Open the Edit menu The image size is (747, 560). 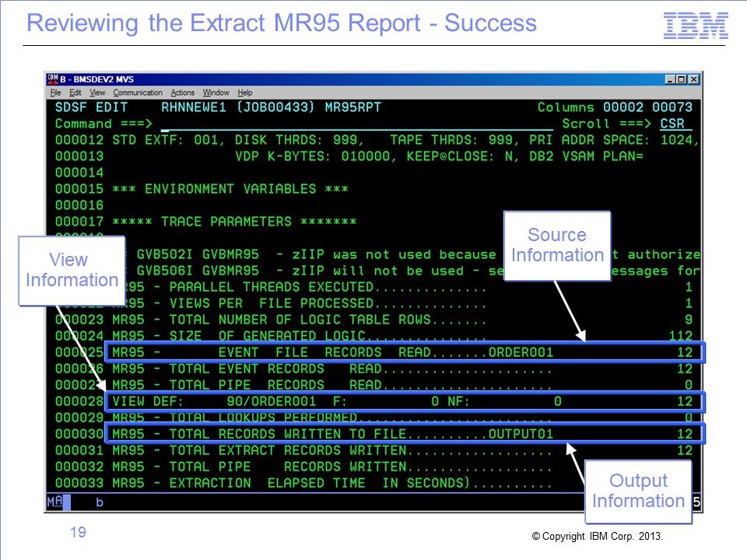click(75, 93)
